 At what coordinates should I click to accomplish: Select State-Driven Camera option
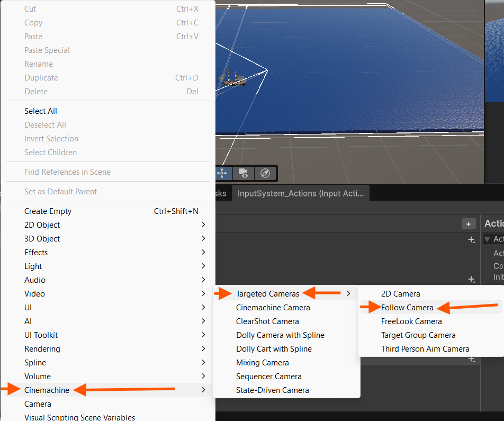point(272,390)
